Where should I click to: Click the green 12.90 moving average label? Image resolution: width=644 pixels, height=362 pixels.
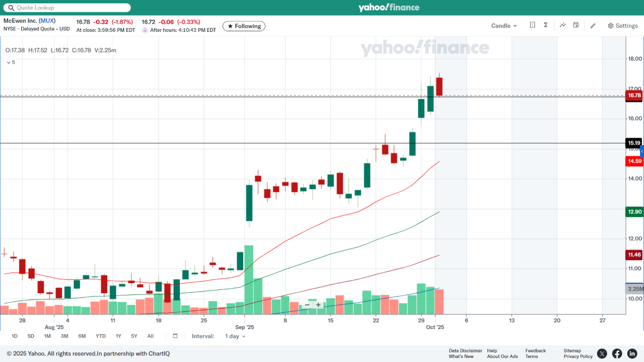pos(634,212)
